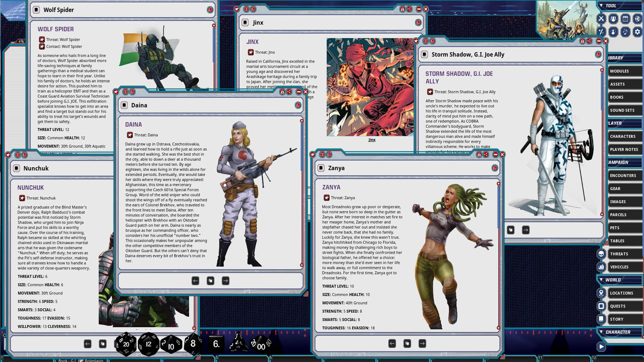This screenshot has height=362, width=644.
Task: Open the Party Sheet tool
Action: [613, 19]
